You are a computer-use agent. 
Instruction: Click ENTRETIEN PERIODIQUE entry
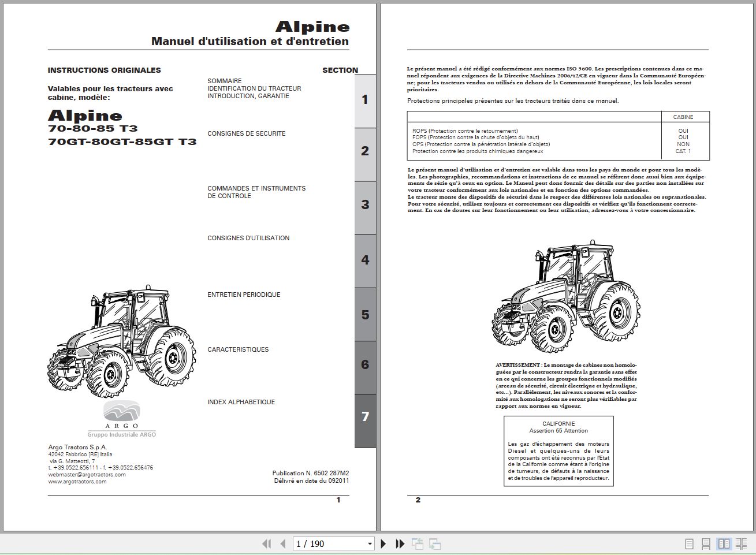[244, 295]
